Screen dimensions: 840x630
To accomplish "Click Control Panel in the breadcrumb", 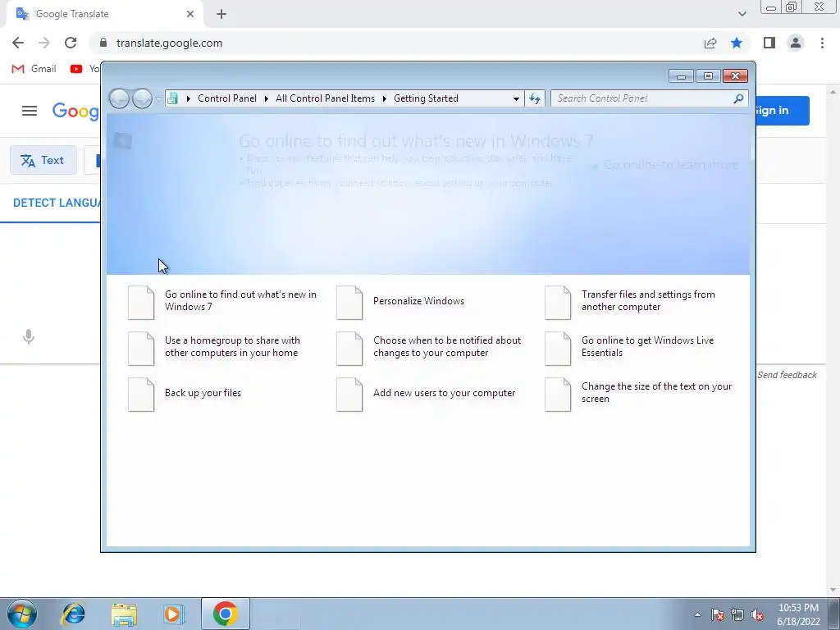I will click(x=227, y=98).
